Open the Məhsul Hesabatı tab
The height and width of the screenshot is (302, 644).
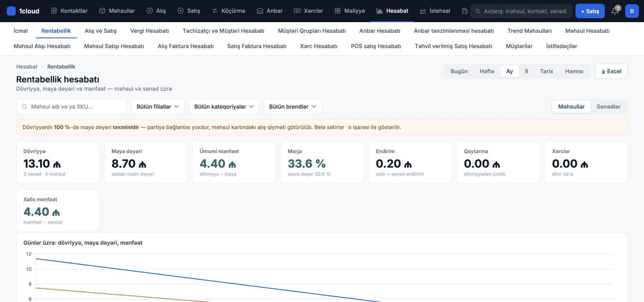[x=587, y=31]
